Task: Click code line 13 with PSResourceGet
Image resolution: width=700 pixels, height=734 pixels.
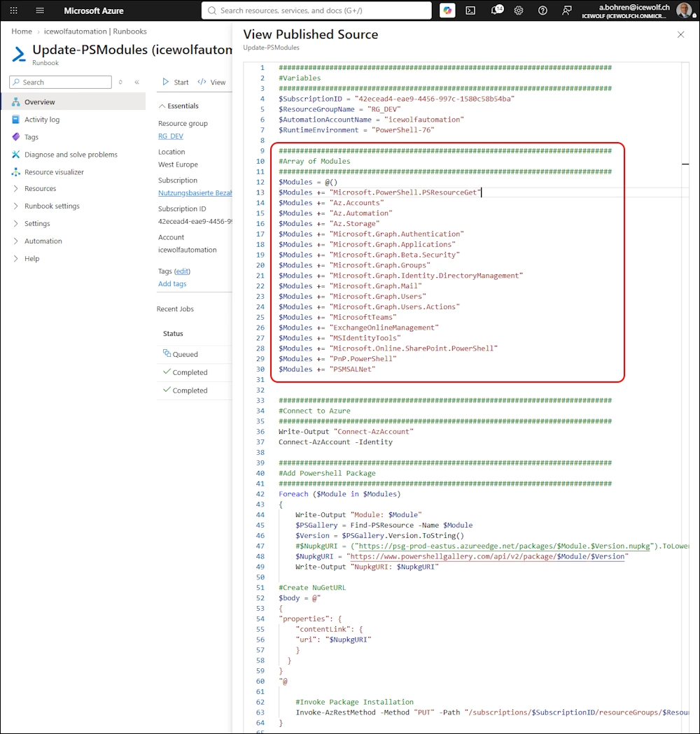Action: pyautogui.click(x=379, y=192)
